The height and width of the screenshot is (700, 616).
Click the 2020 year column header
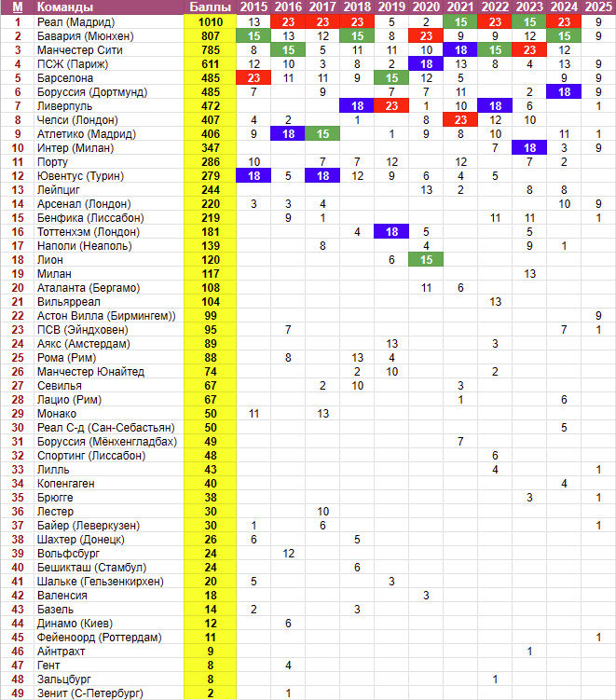coord(426,7)
